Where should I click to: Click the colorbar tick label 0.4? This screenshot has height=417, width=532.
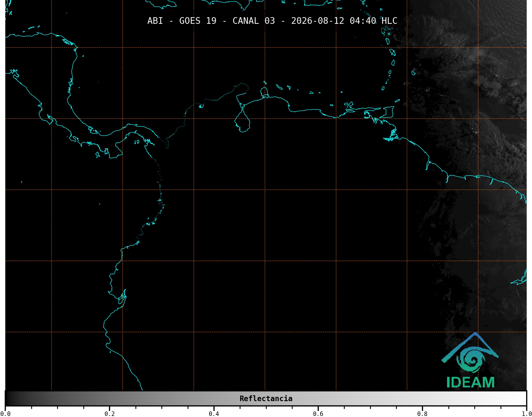click(214, 414)
